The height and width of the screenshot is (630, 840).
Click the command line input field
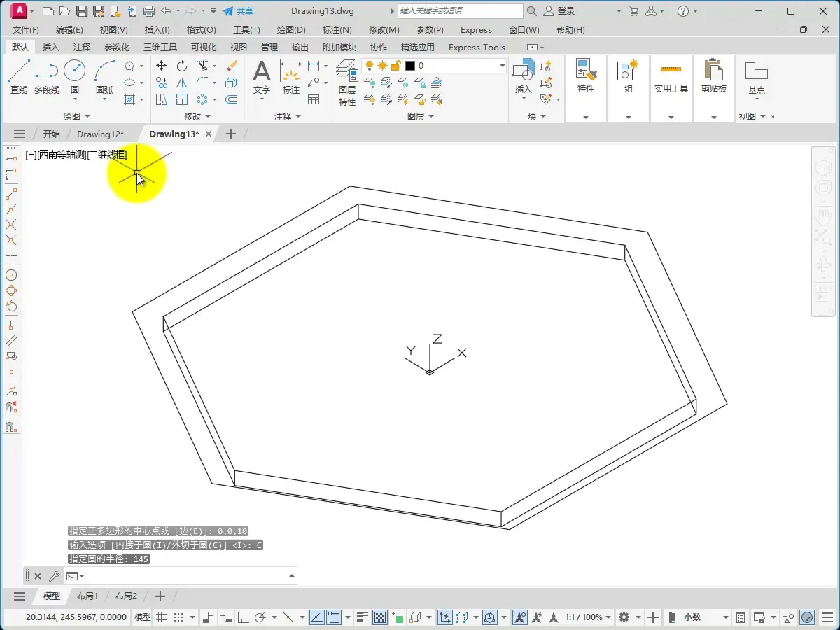pyautogui.click(x=185, y=576)
